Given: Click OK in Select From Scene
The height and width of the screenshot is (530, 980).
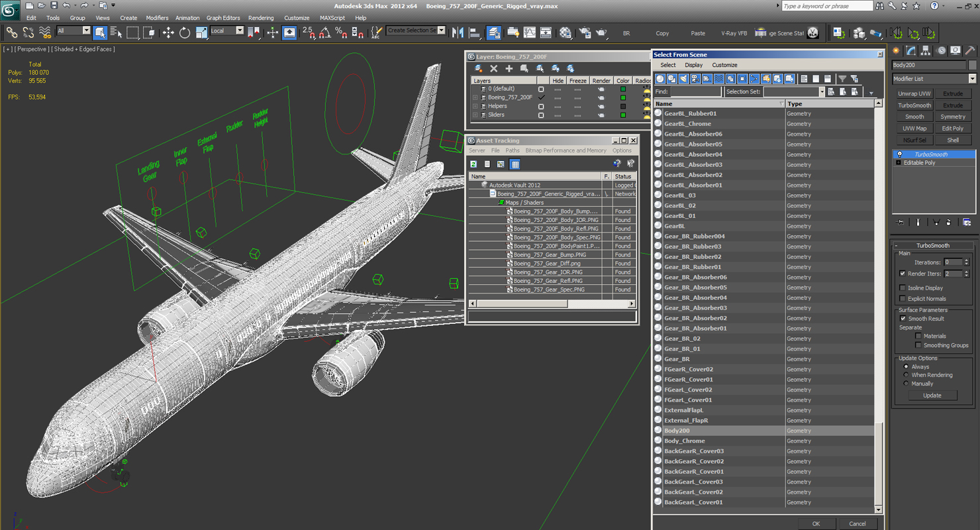Looking at the screenshot, I should click(816, 523).
